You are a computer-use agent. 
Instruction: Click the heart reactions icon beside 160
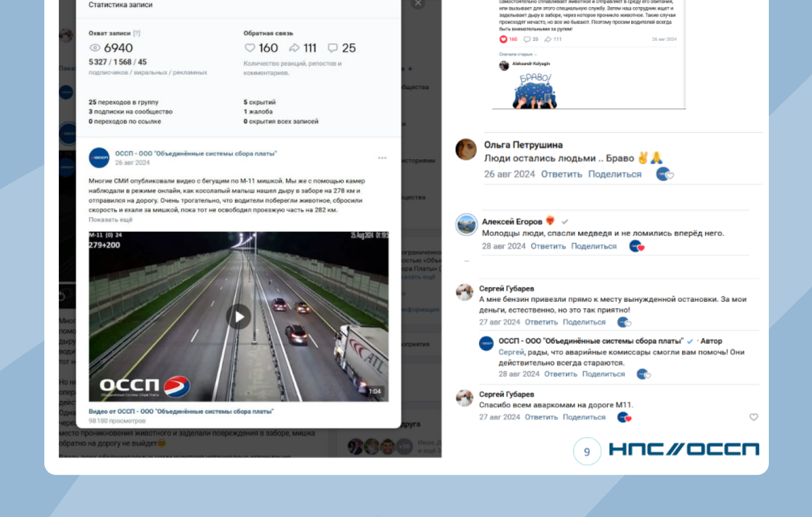click(x=250, y=48)
